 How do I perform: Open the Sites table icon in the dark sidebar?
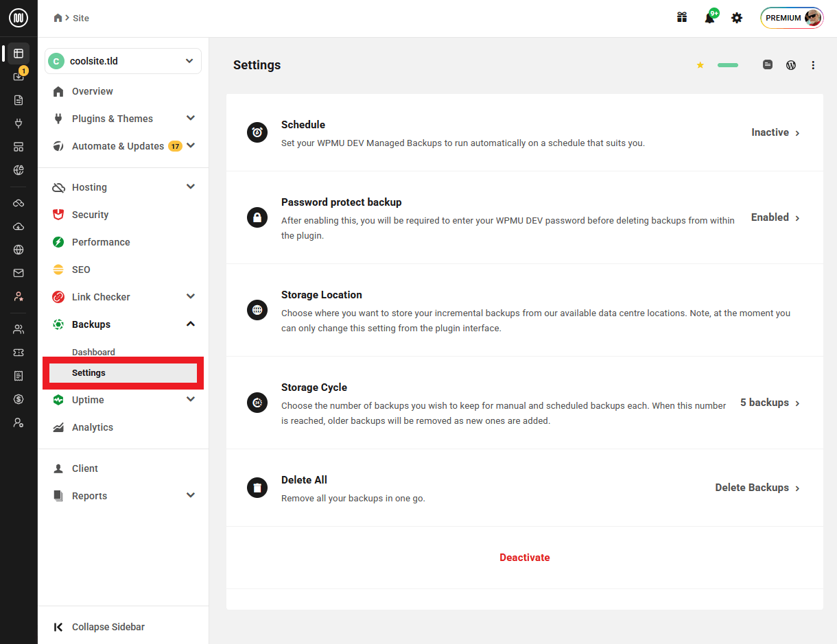[x=19, y=53]
